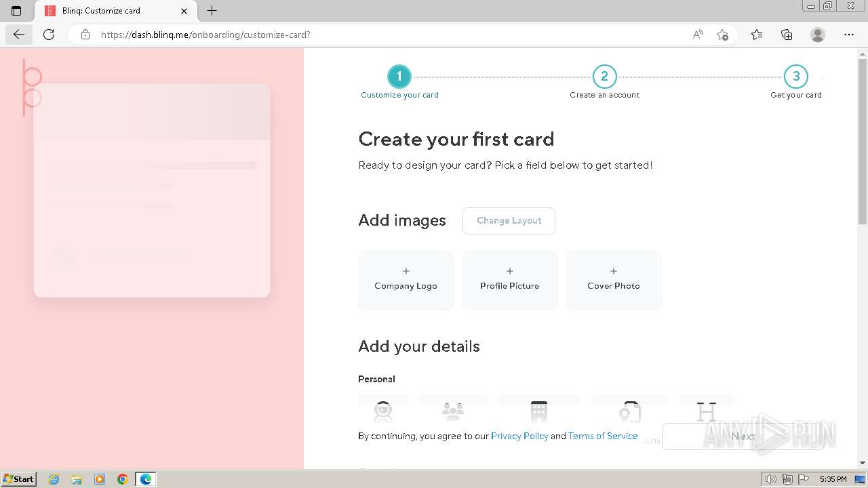Click the card preview on the left
The height and width of the screenshot is (488, 868).
point(152,190)
